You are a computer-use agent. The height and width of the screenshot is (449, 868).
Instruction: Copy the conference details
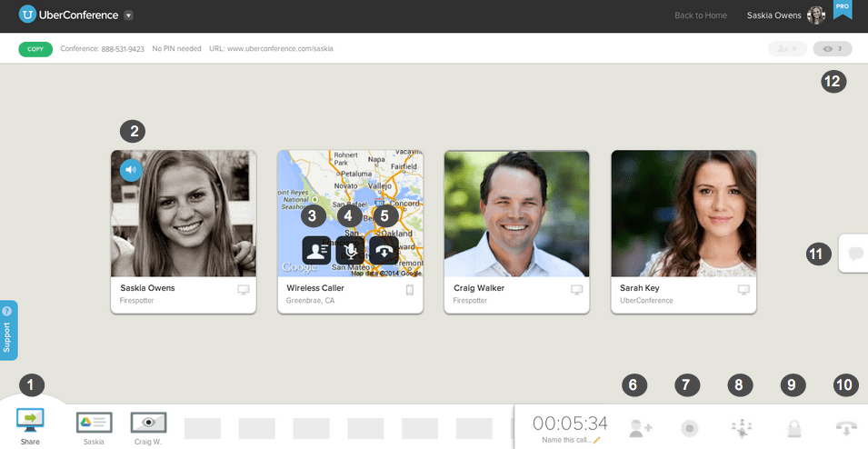(35, 49)
